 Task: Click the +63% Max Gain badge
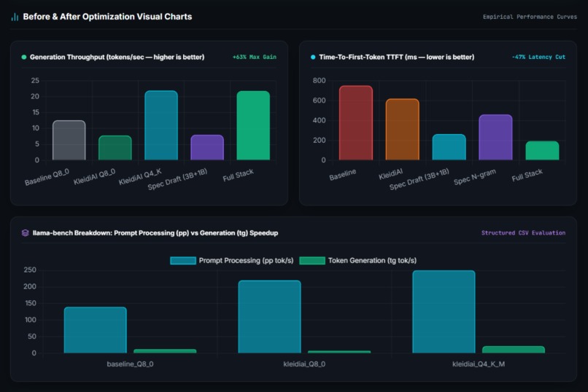tap(255, 57)
